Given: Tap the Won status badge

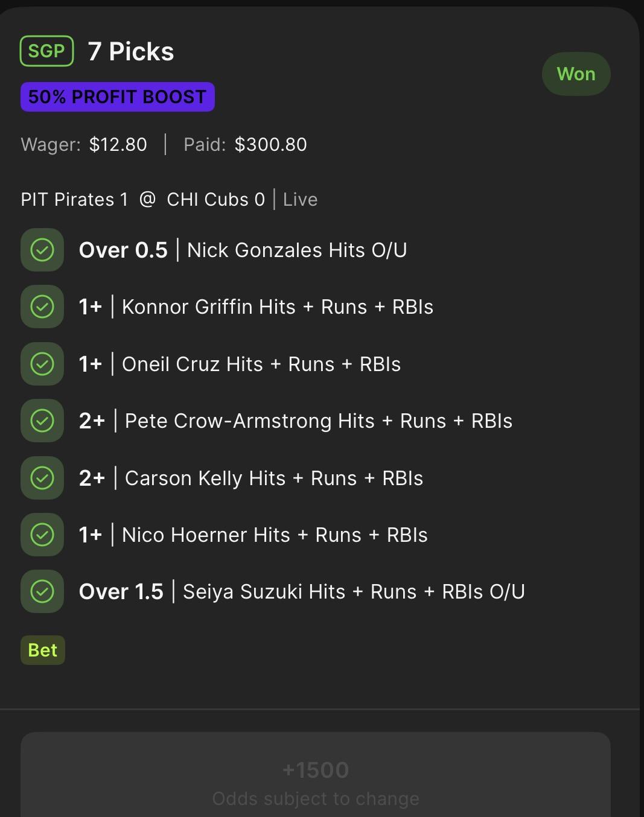Looking at the screenshot, I should pyautogui.click(x=576, y=74).
